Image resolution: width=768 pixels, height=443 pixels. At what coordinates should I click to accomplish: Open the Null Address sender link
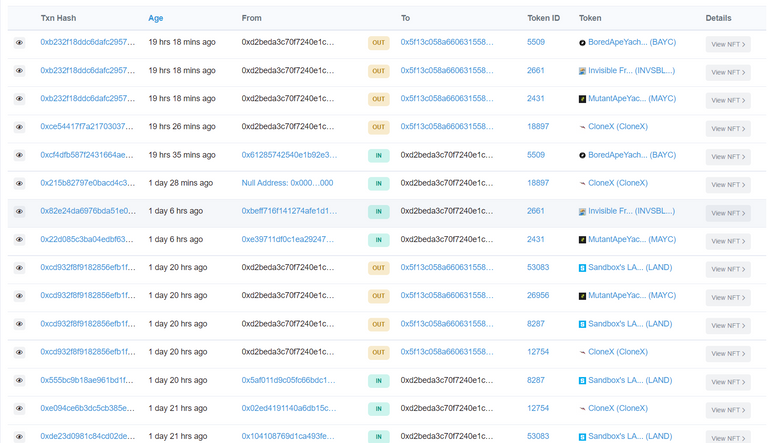[x=287, y=183]
